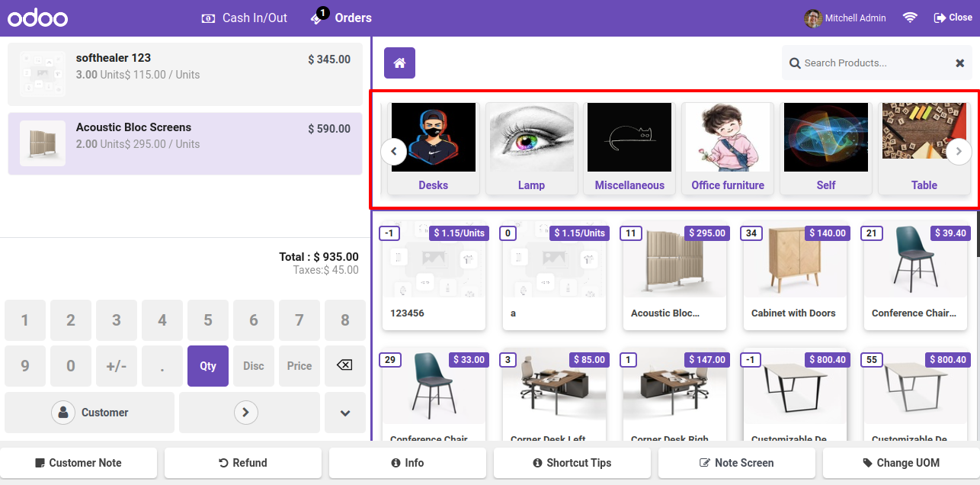Select the Table category
Viewport: 980px width, 485px height.
[924, 149]
